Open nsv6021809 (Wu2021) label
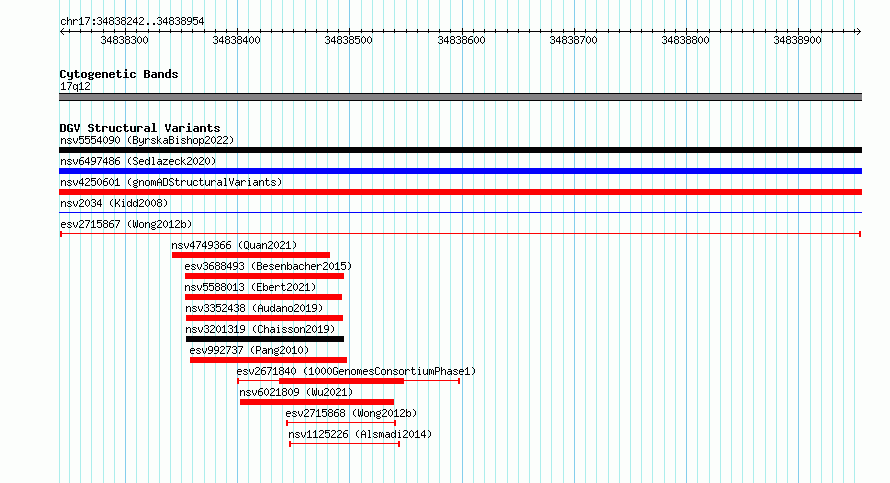The width and height of the screenshot is (890, 483). (296, 392)
